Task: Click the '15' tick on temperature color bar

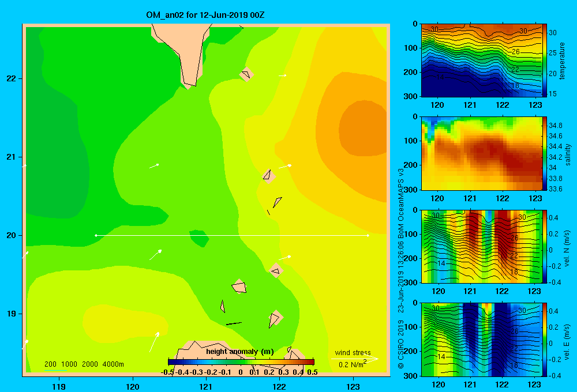Action: [553, 94]
